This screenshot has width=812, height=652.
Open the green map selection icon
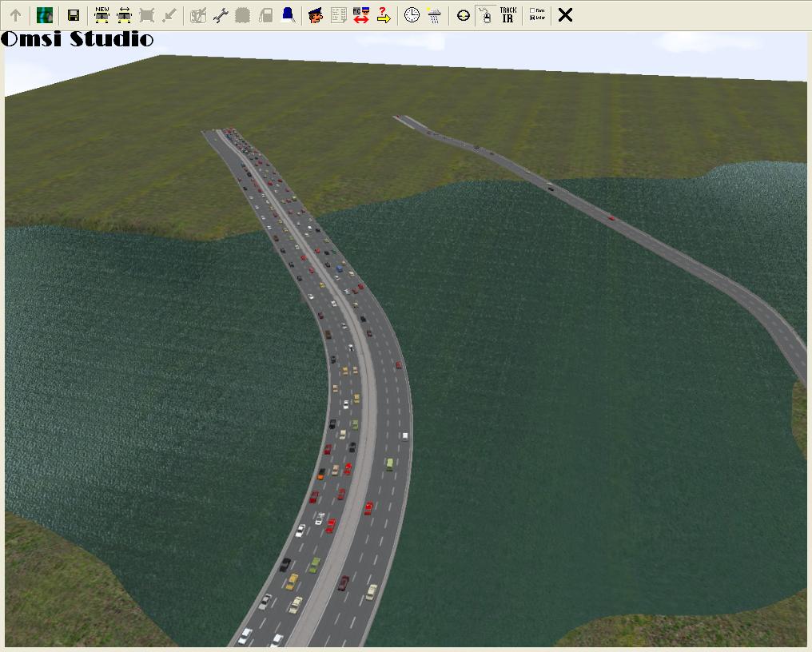point(45,15)
